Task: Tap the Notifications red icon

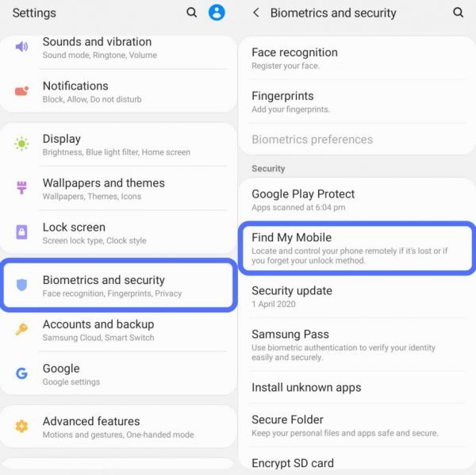Action: 21,90
